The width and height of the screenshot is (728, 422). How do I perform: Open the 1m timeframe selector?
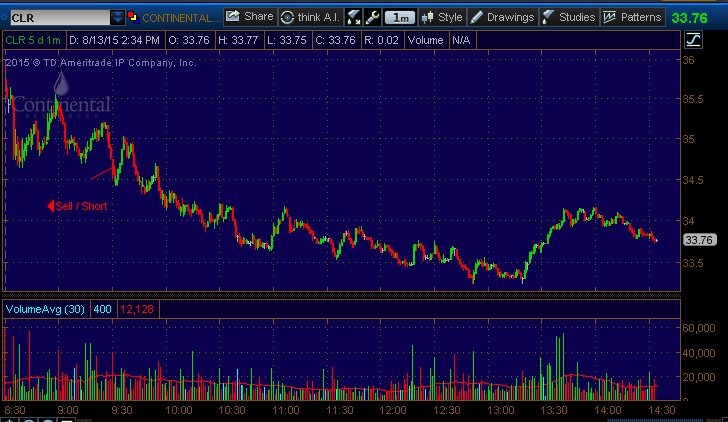(x=400, y=18)
